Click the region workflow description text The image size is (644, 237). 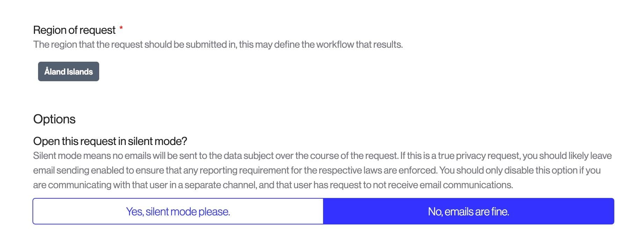(218, 45)
